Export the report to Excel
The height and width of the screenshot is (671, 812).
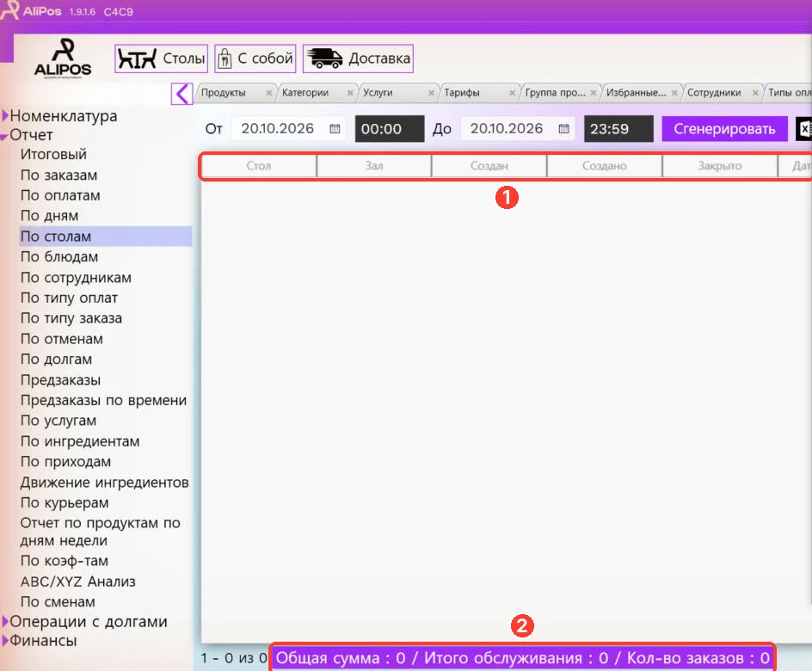pos(804,129)
